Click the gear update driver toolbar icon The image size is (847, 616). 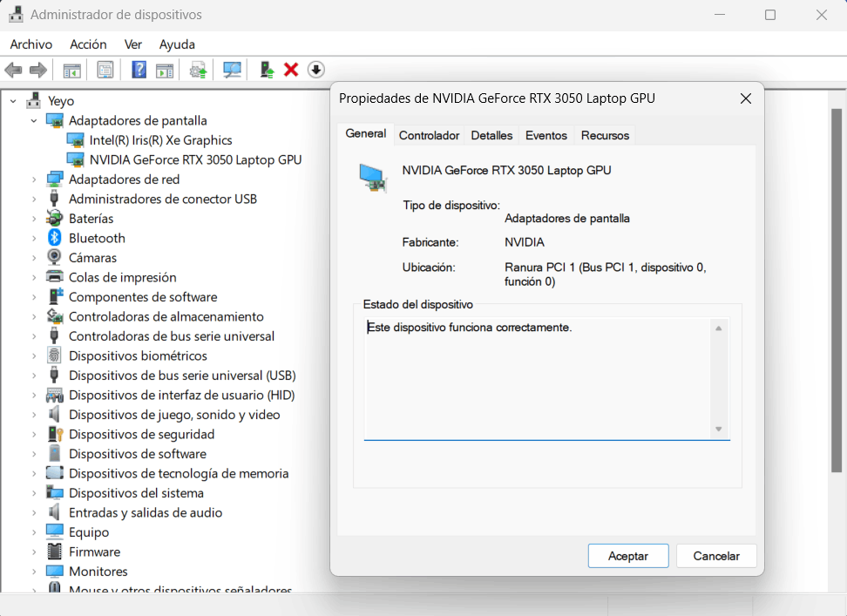199,71
